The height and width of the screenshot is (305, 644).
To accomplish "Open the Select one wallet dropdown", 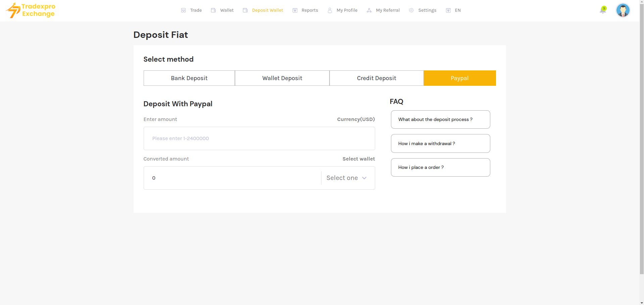I will (x=347, y=178).
